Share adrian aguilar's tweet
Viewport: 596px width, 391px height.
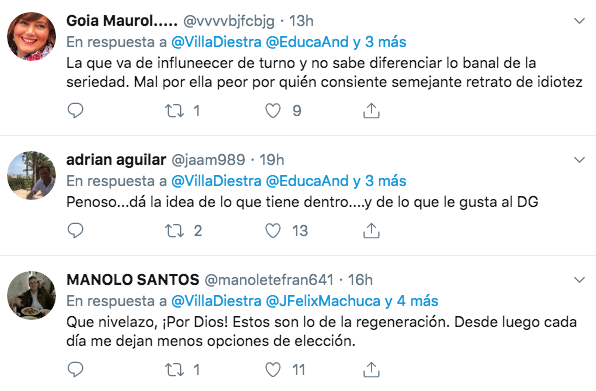coord(371,231)
